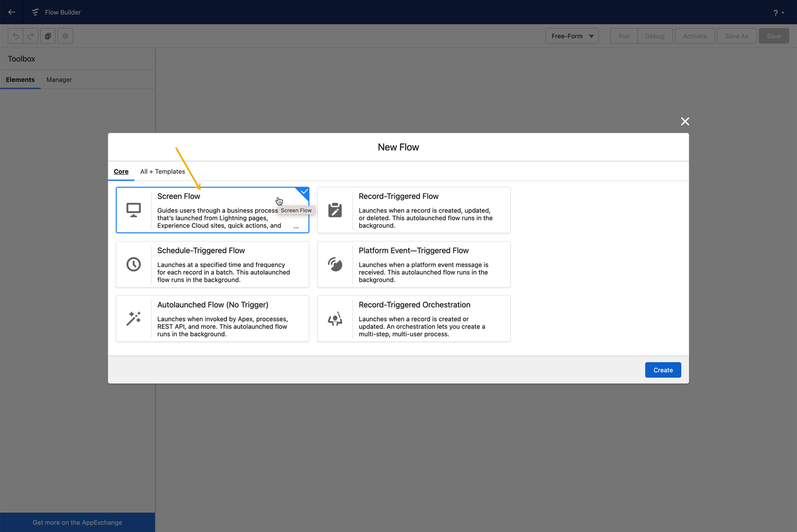The image size is (797, 532).
Task: Click the Schedule-Triggered Flow clock icon
Action: pos(134,264)
